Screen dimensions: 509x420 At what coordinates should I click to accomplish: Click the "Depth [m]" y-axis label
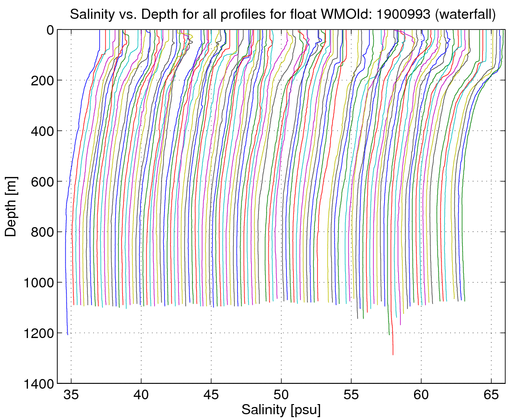pyautogui.click(x=11, y=206)
